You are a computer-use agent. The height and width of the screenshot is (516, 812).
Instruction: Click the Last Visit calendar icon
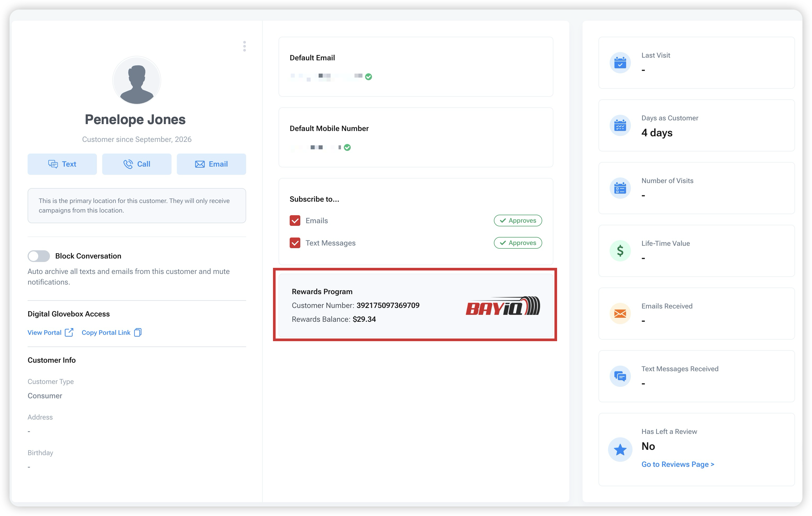coord(620,63)
